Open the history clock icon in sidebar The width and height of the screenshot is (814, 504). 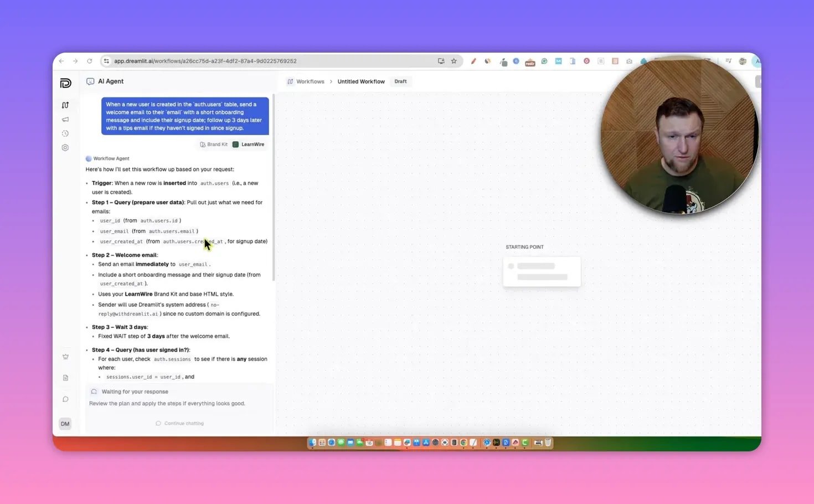[x=65, y=133]
